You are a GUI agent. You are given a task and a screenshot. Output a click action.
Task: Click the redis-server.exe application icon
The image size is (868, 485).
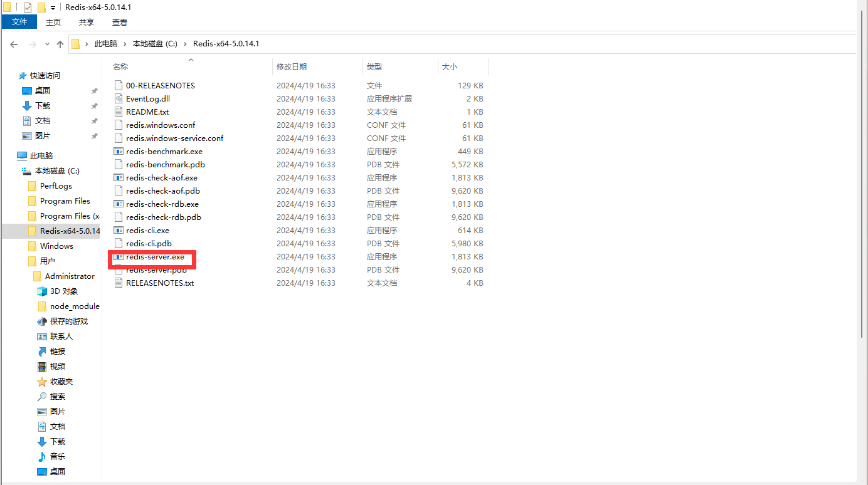(119, 257)
